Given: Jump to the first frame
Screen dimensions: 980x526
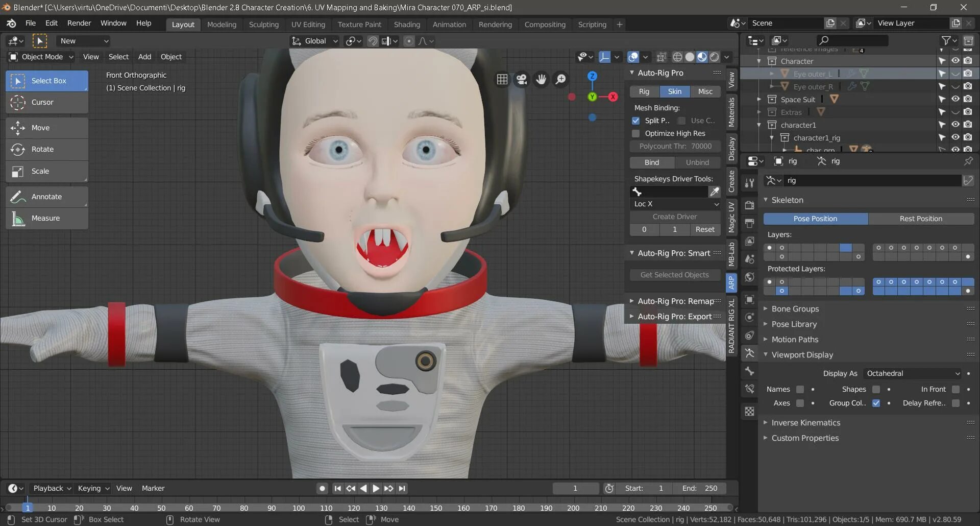Looking at the screenshot, I should pyautogui.click(x=337, y=489).
